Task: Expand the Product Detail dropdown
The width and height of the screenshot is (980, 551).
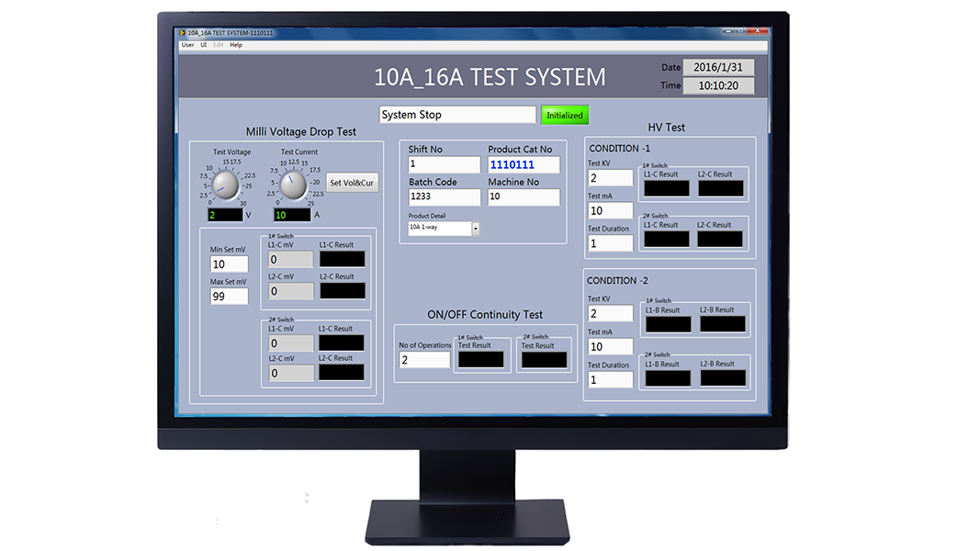Action: tap(476, 229)
